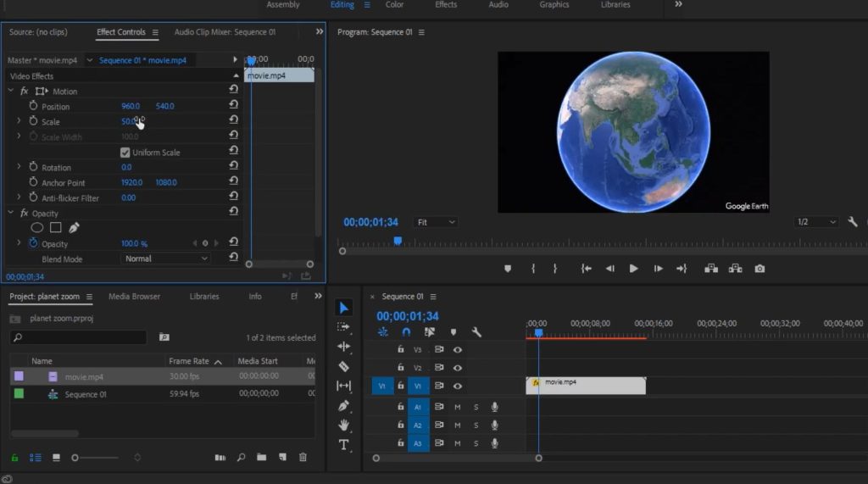
Task: Toggle Scale animation stopwatch
Action: click(x=33, y=120)
